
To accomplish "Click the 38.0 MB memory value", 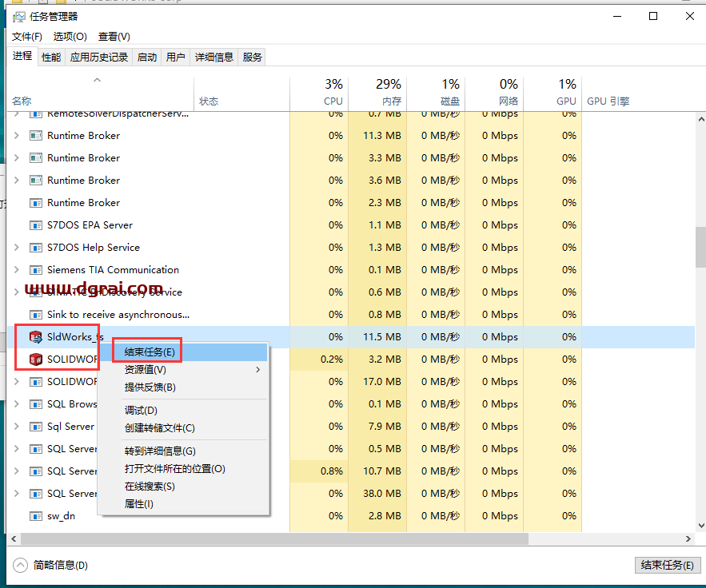I will (382, 494).
